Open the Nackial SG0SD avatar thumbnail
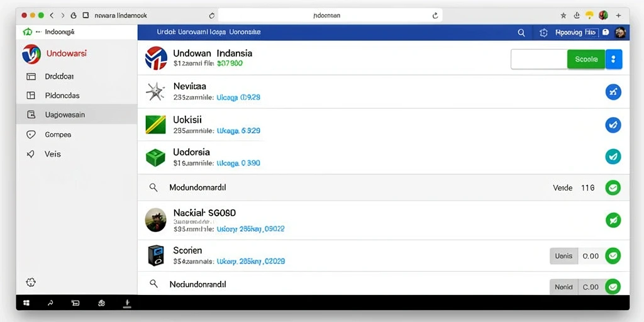Viewport: 644px width, 322px height. 156,219
